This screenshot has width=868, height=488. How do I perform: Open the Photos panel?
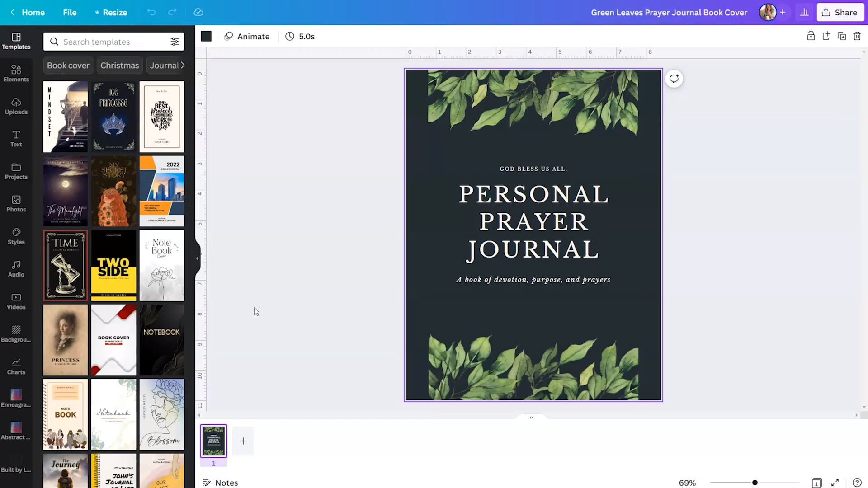pyautogui.click(x=16, y=203)
